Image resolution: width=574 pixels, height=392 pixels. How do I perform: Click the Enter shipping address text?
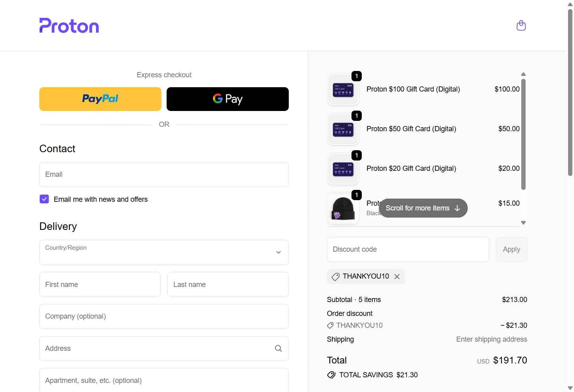click(491, 339)
